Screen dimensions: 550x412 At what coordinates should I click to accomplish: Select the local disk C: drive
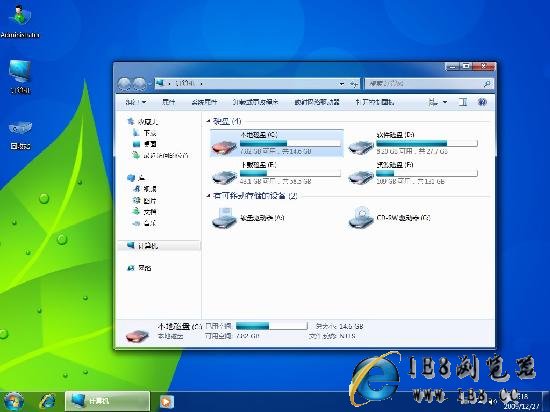tap(277, 143)
